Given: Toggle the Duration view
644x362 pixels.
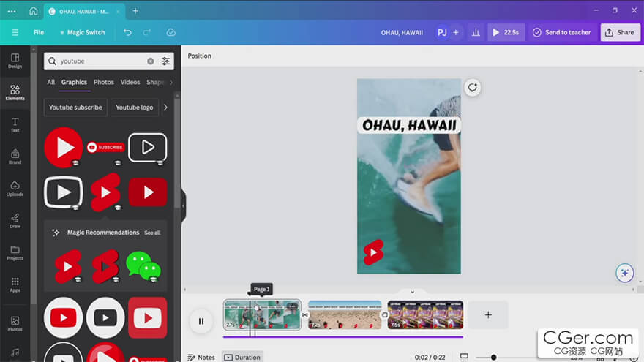Looking at the screenshot, I should click(x=242, y=358).
